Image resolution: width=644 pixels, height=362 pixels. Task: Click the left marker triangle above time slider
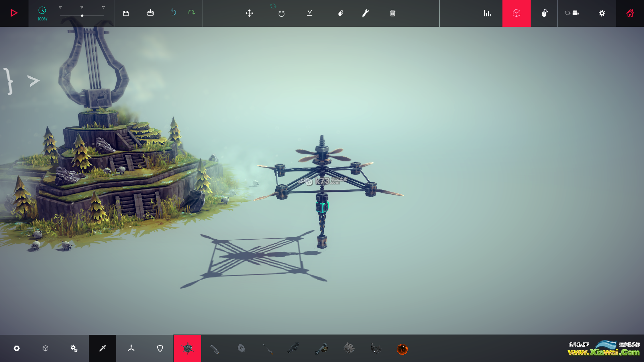[x=60, y=7]
